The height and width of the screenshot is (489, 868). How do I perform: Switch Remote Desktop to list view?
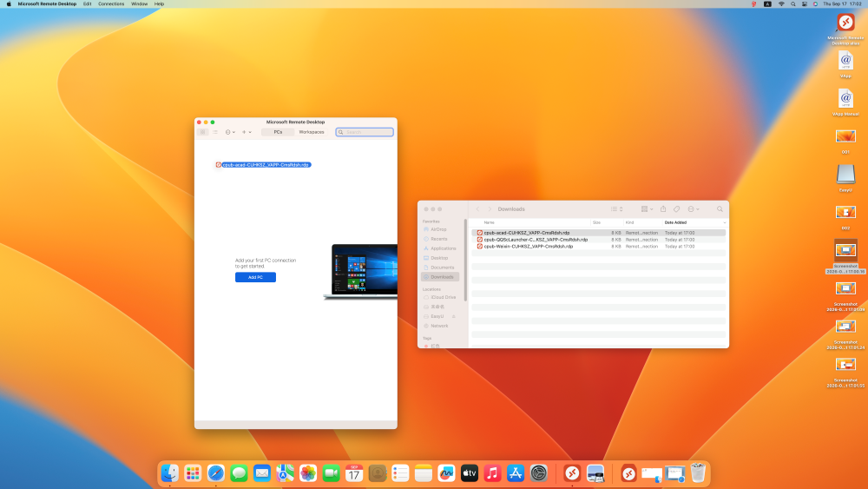pos(215,132)
